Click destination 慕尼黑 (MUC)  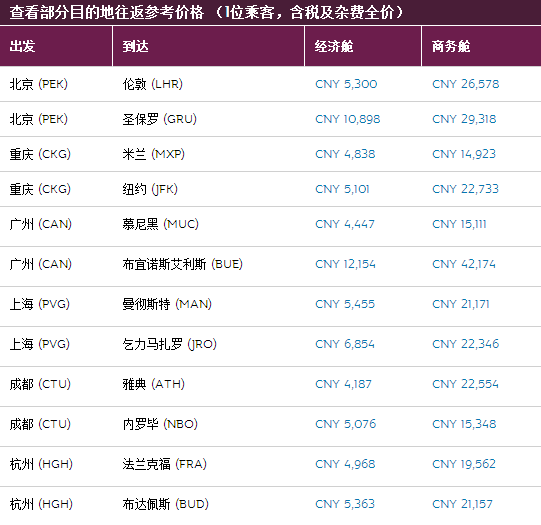(160, 225)
